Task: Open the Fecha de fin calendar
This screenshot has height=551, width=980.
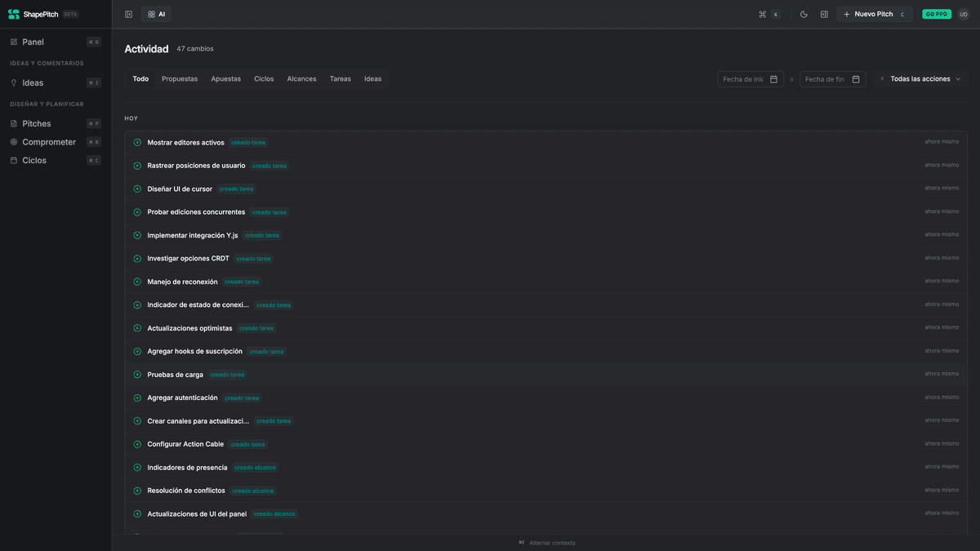Action: pyautogui.click(x=831, y=78)
